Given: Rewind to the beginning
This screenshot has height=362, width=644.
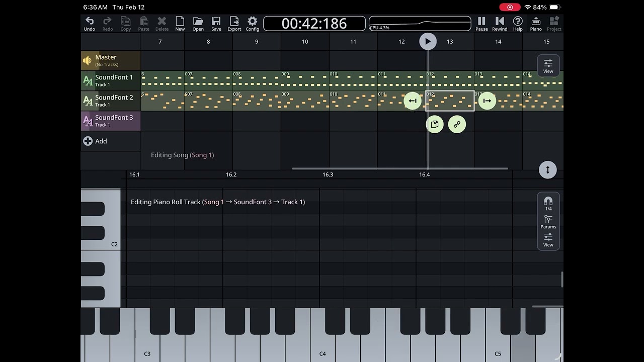Looking at the screenshot, I should click(x=500, y=24).
